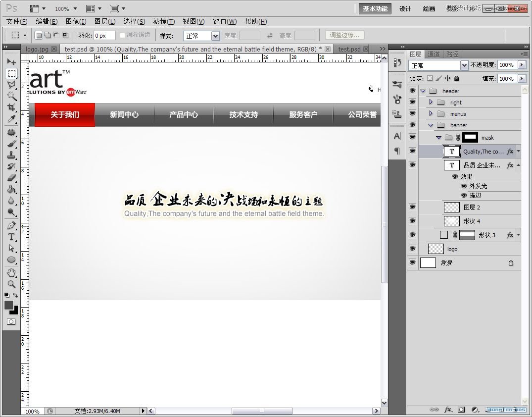The width and height of the screenshot is (532, 417).
Task: Click the 绘画 workspace button
Action: click(x=429, y=9)
